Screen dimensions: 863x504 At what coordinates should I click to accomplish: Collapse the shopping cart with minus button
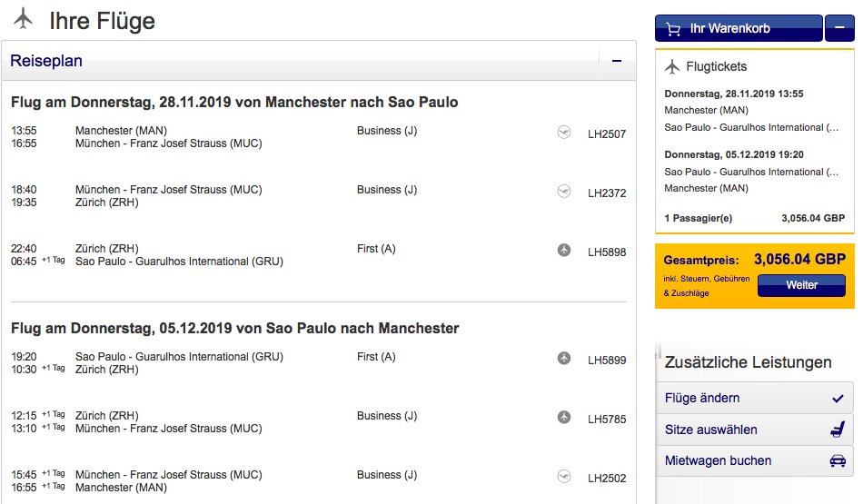[x=838, y=28]
